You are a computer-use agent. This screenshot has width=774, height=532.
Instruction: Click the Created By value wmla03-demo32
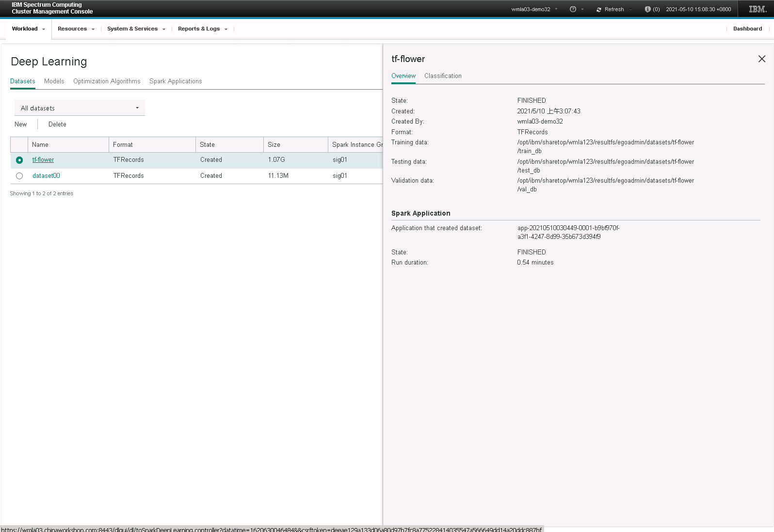(540, 122)
